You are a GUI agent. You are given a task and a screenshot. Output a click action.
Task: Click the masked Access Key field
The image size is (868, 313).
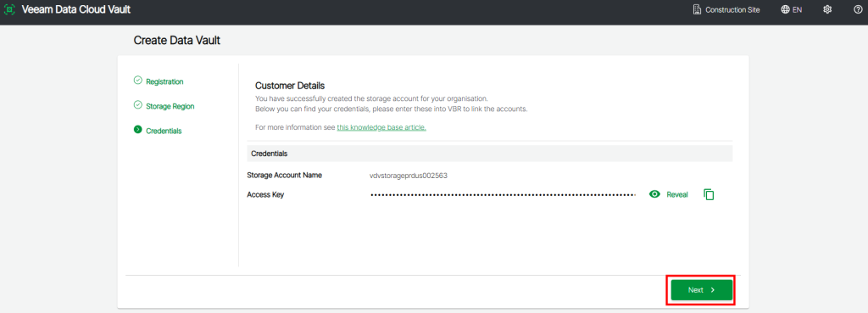pyautogui.click(x=504, y=194)
